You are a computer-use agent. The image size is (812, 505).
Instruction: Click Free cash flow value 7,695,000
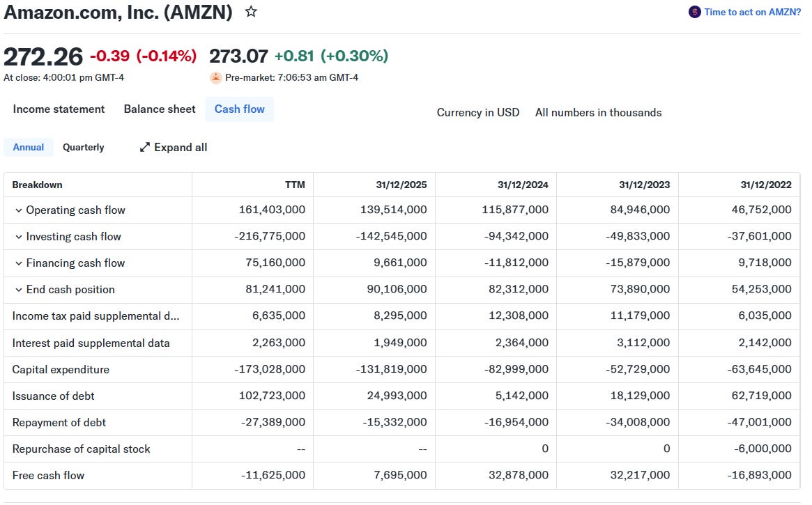(400, 474)
